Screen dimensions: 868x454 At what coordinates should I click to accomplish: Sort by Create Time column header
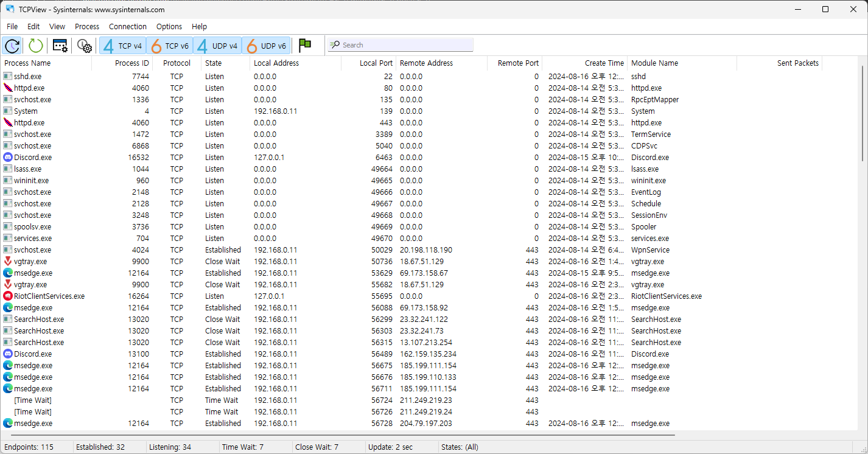585,63
